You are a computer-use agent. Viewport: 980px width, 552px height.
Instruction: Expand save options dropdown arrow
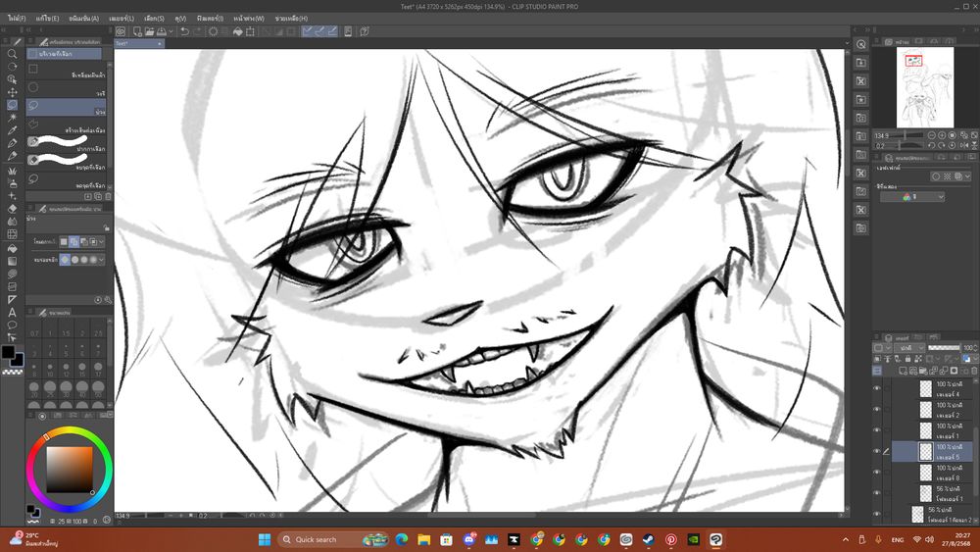coord(170,31)
